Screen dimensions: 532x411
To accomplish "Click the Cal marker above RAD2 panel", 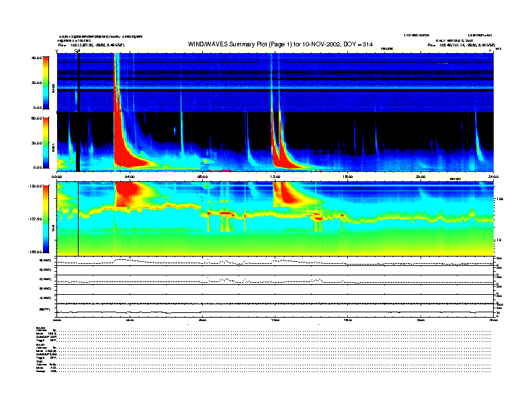I will click(77, 50).
